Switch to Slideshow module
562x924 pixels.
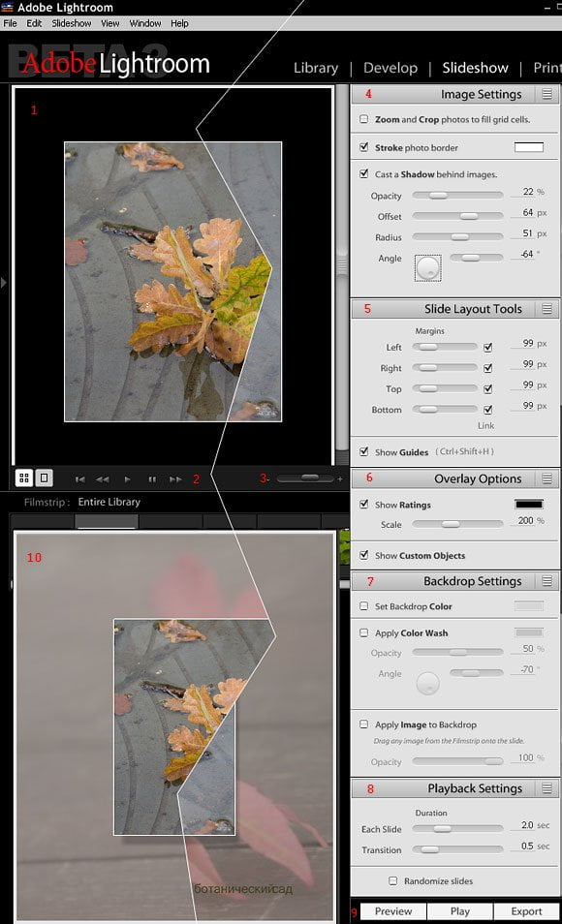click(x=476, y=68)
